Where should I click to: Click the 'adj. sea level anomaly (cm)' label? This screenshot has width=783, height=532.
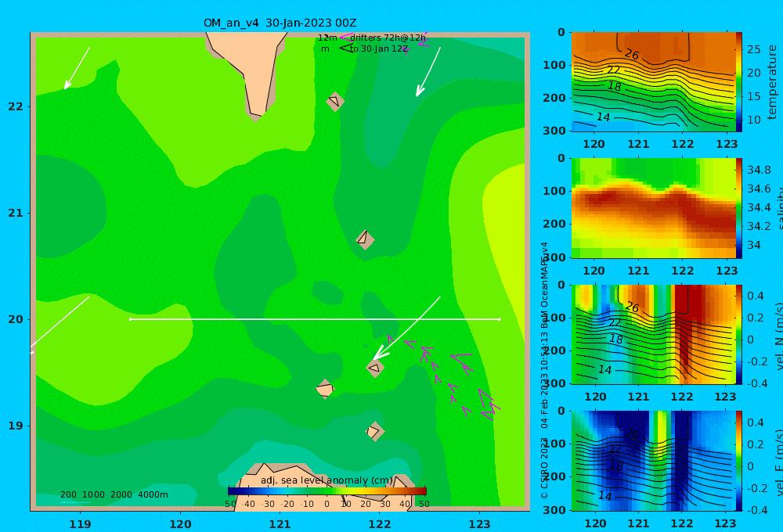click(327, 480)
